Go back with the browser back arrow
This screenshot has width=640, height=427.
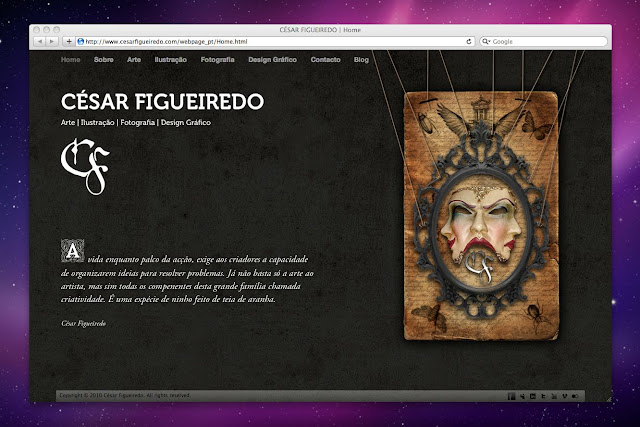click(40, 42)
